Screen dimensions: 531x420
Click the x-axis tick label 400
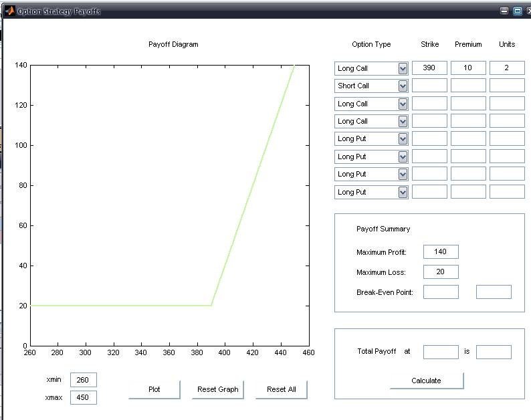224,352
